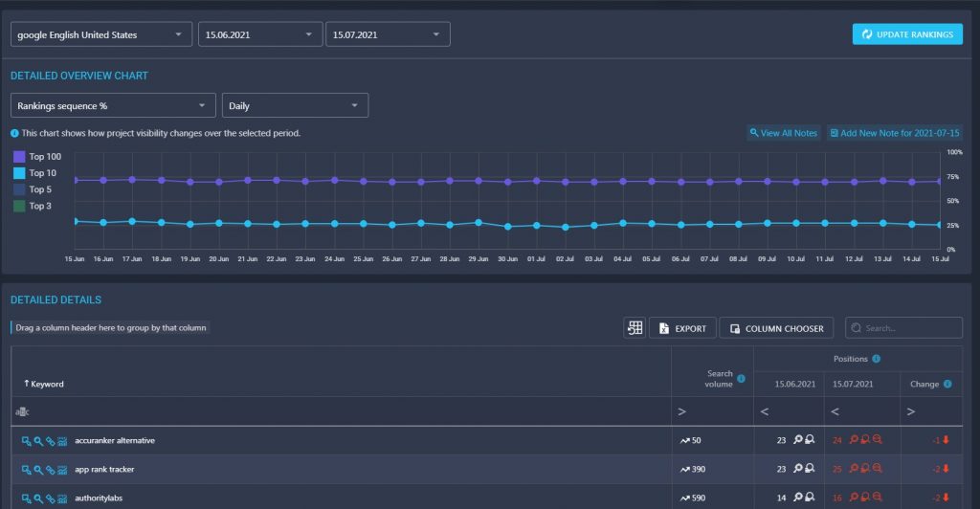Click the keyword app rank tracker

[x=104, y=469]
